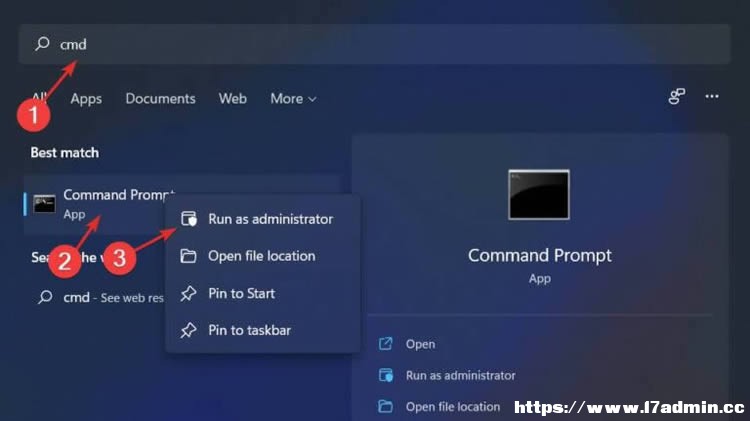Switch to the Documents filter tab

160,99
